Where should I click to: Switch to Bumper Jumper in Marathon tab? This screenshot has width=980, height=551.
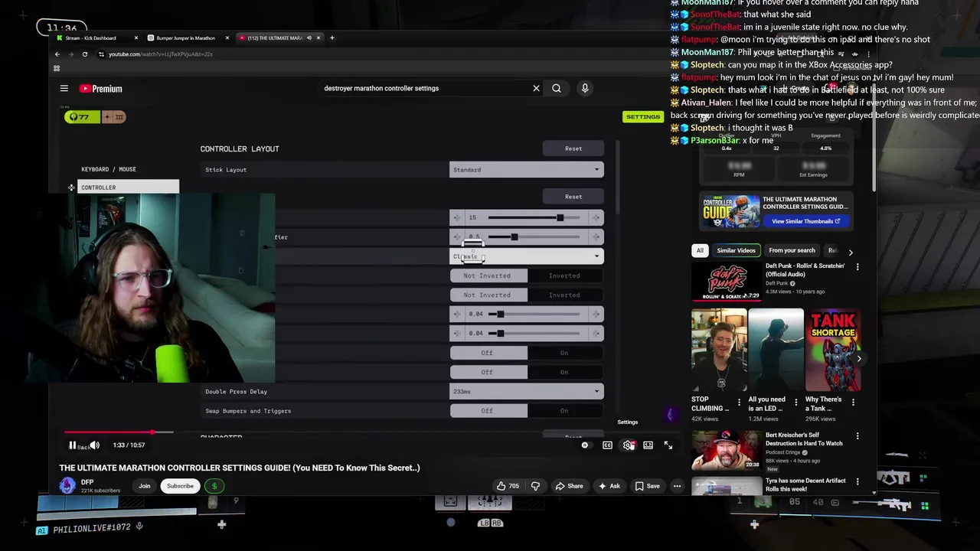(186, 37)
